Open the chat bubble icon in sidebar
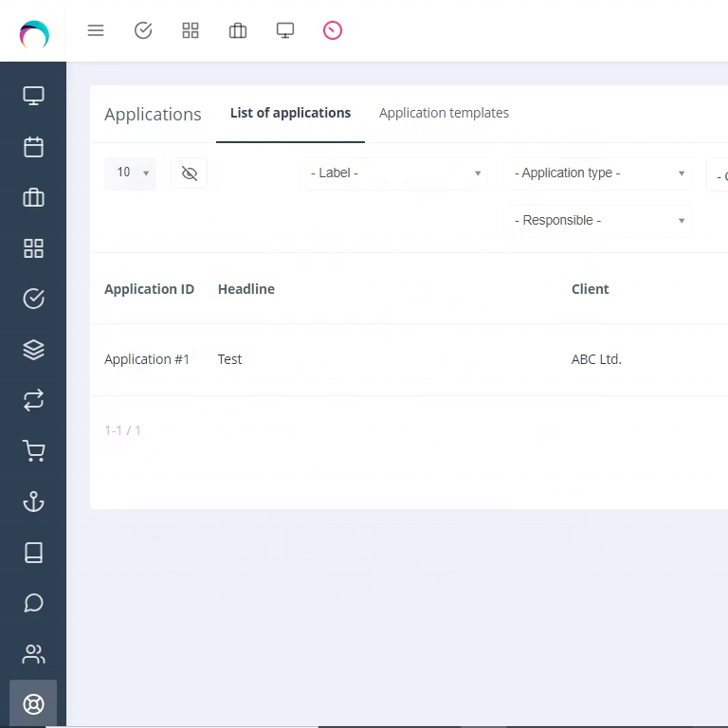This screenshot has height=728, width=728. 33,603
